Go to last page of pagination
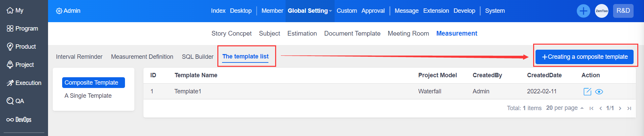 (x=629, y=108)
